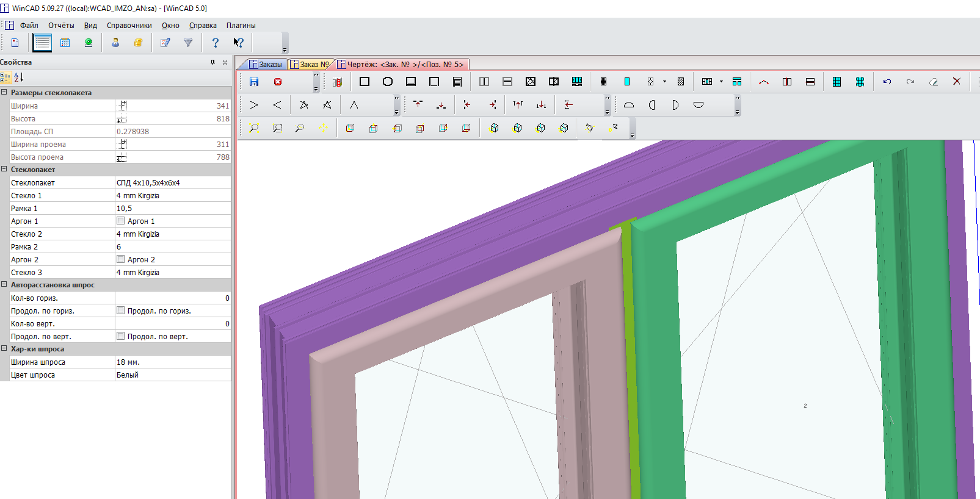Open the calendar icon in main toolbar
980x499 pixels.
[x=65, y=43]
